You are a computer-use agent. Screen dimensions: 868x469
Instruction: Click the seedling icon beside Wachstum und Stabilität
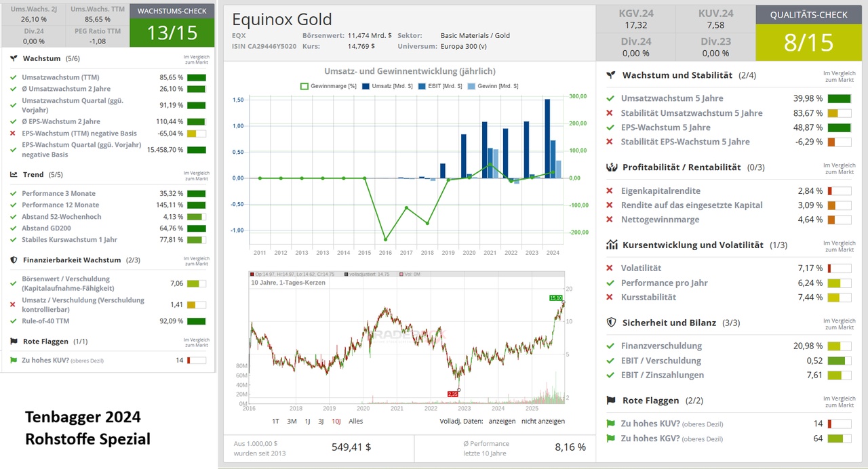[610, 76]
